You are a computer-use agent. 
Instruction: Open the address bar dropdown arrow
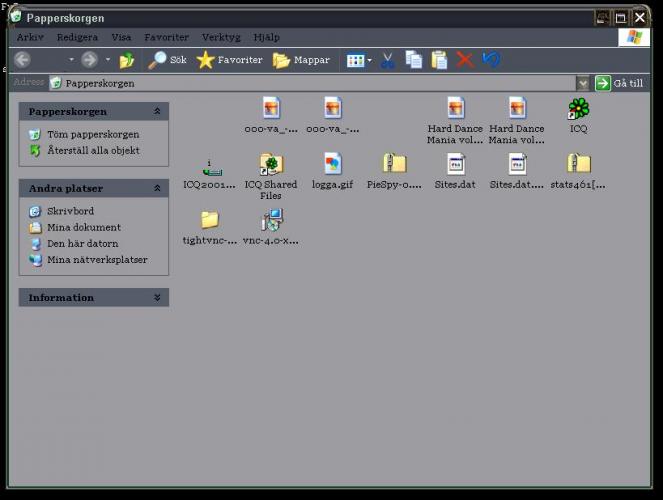point(582,83)
